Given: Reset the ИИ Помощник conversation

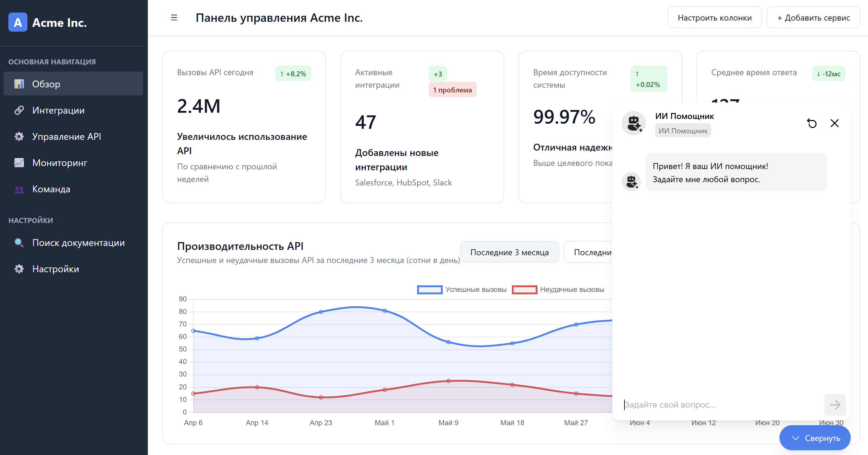Looking at the screenshot, I should click(812, 123).
